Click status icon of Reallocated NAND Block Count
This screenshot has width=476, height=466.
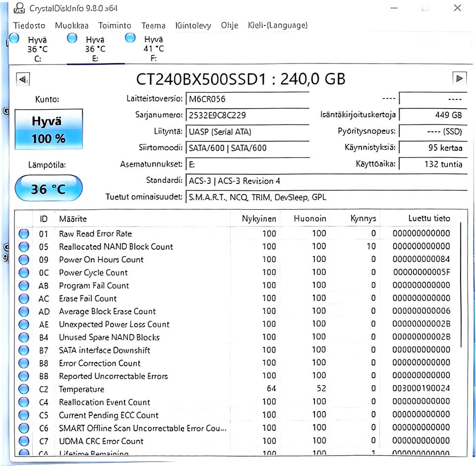(24, 247)
